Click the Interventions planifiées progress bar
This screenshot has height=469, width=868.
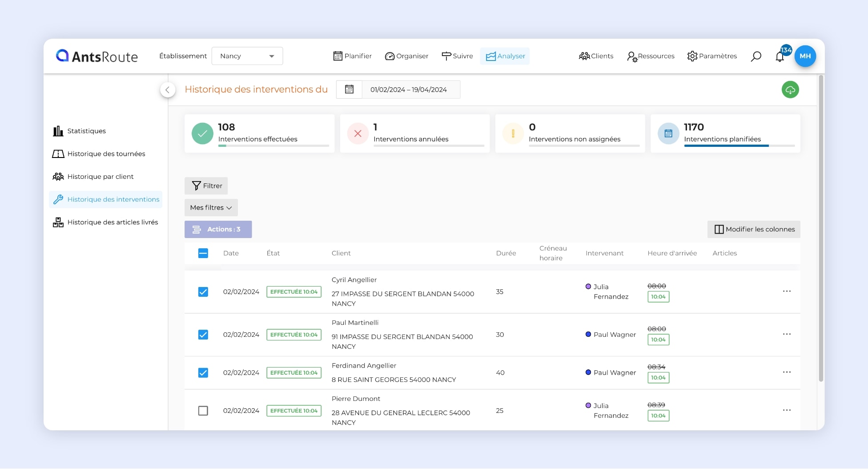(739, 146)
